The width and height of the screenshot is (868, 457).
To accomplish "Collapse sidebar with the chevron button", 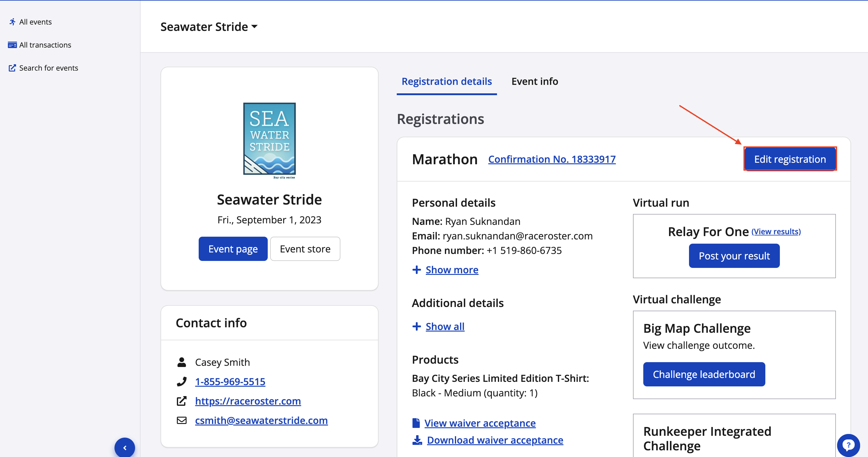I will point(125,447).
